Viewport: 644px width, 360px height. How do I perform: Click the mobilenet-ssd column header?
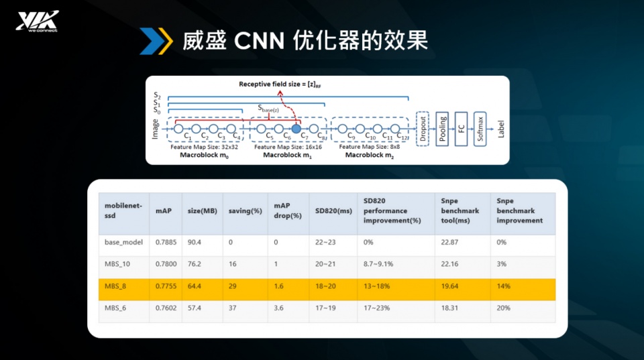pos(123,211)
